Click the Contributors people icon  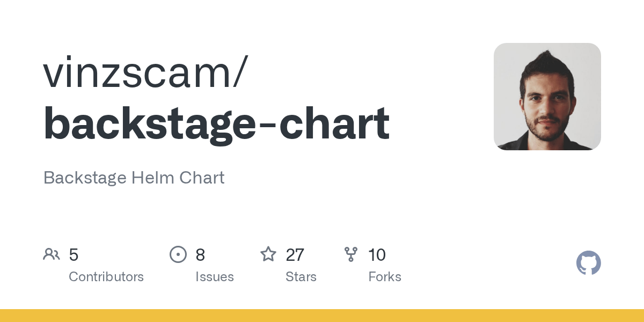pyautogui.click(x=52, y=254)
